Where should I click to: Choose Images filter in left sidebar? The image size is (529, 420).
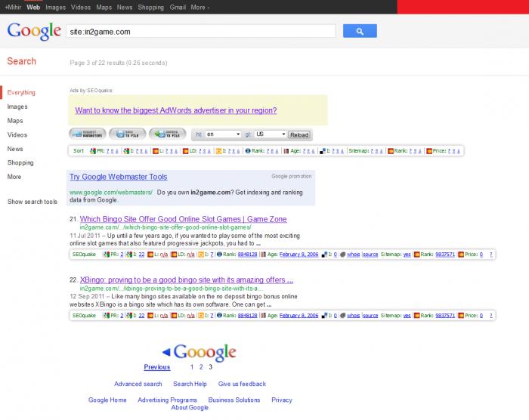pos(17,107)
